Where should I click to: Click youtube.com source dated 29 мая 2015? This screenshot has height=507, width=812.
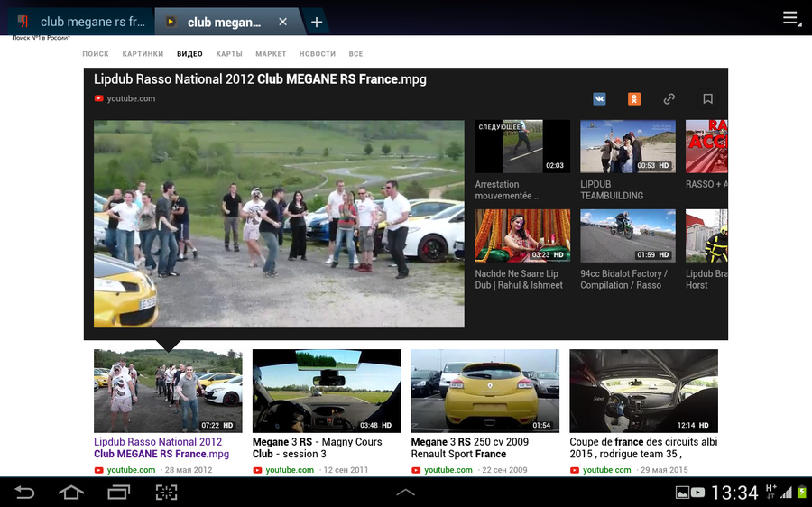point(606,470)
